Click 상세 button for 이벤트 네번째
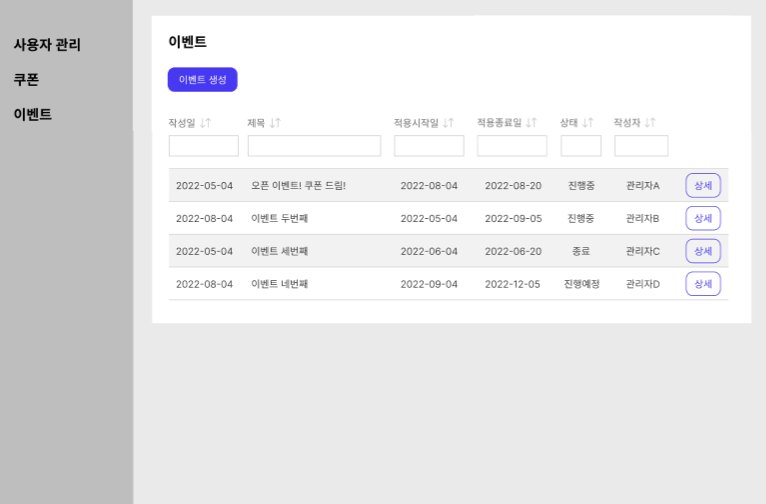This screenshot has width=766, height=504. (x=703, y=284)
